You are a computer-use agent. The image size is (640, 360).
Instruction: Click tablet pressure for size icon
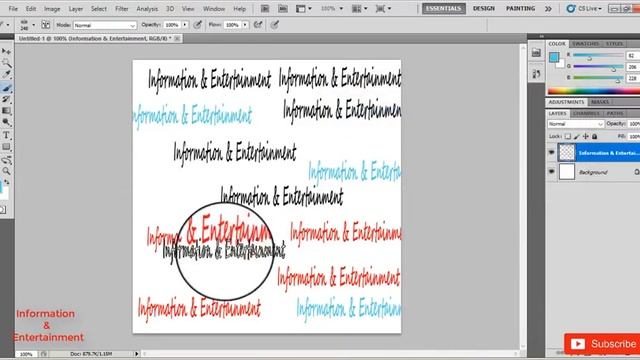pyautogui.click(x=275, y=25)
